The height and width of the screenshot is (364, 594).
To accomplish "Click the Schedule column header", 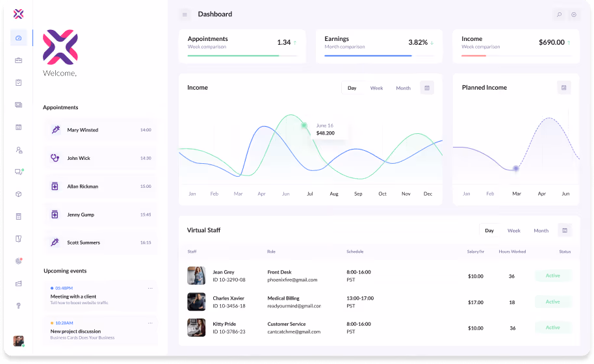I will pyautogui.click(x=355, y=252).
